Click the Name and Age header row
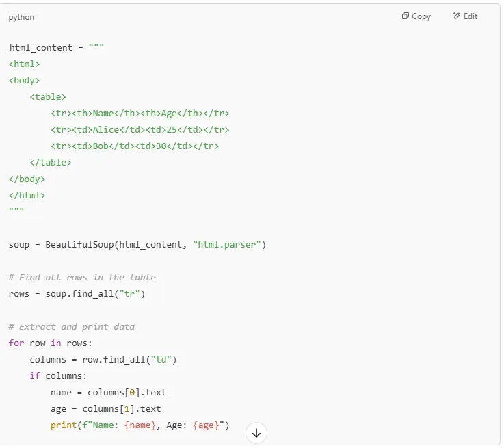504x448 pixels. (x=140, y=113)
